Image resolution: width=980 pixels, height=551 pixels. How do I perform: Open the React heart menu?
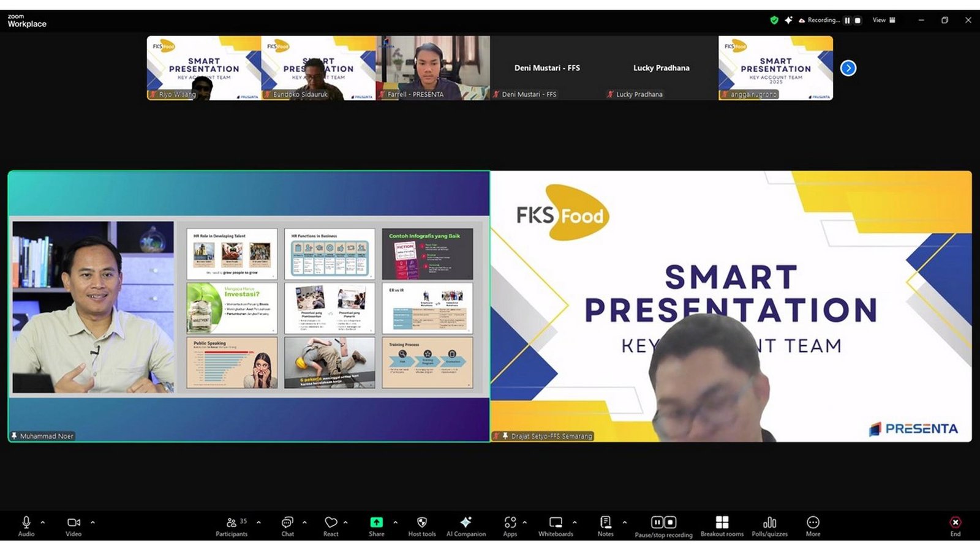pyautogui.click(x=331, y=525)
